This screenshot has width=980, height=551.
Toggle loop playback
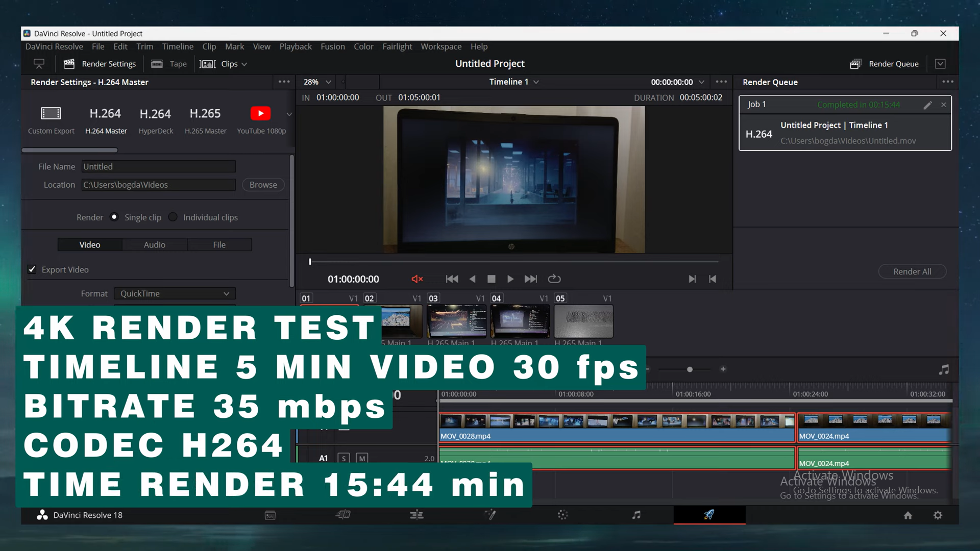554,279
